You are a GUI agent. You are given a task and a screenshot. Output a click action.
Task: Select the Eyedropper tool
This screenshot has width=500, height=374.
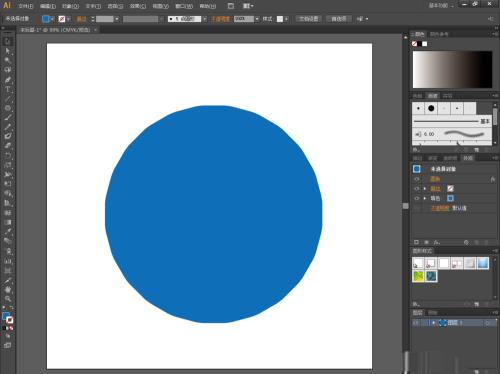click(8, 231)
